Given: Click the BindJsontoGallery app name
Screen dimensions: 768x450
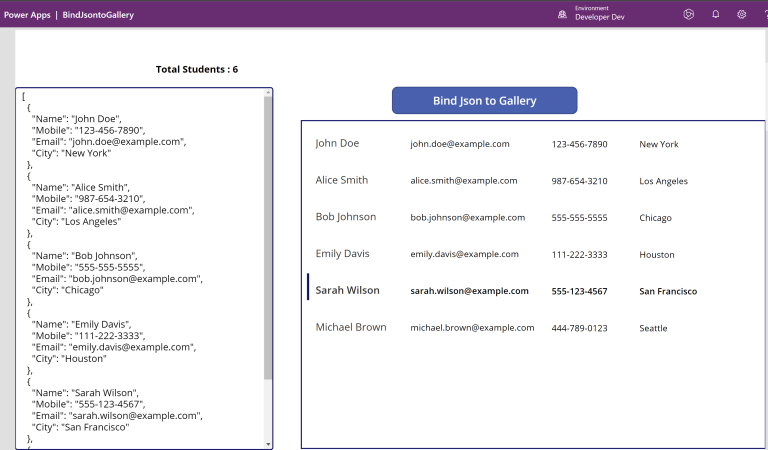Looking at the screenshot, I should 98,15.
